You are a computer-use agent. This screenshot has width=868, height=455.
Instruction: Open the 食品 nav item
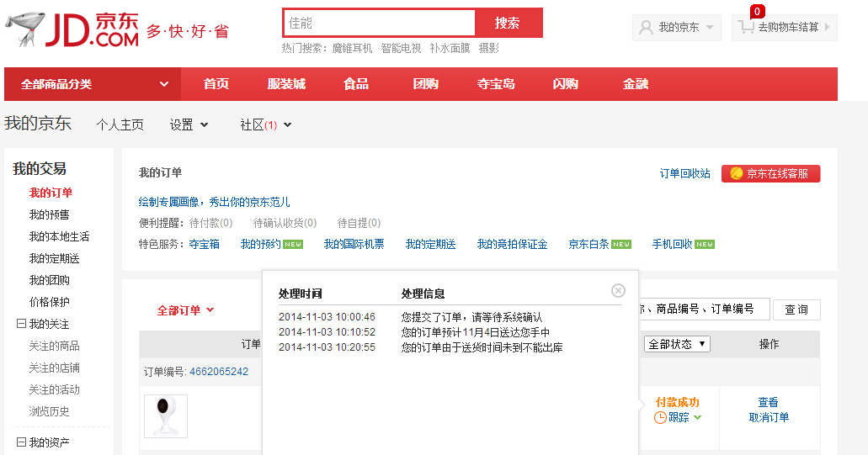(x=355, y=84)
